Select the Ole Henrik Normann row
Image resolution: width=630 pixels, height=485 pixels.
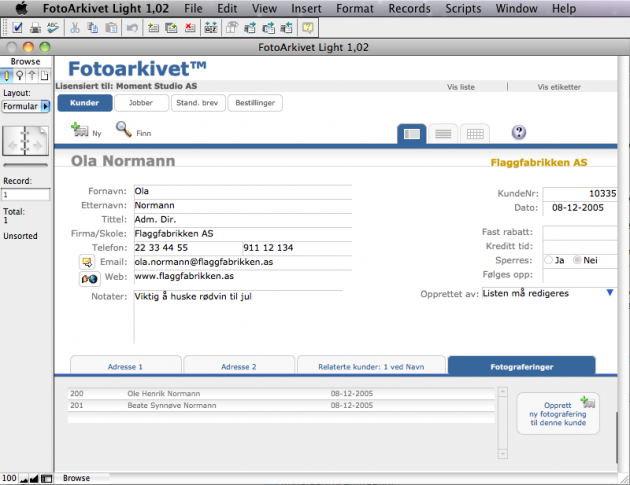click(x=281, y=393)
